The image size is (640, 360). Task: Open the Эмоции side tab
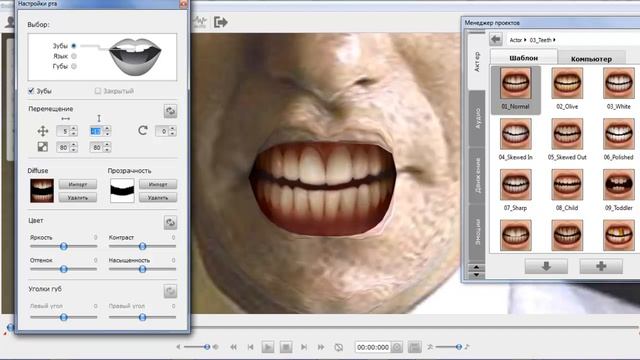pos(477,232)
